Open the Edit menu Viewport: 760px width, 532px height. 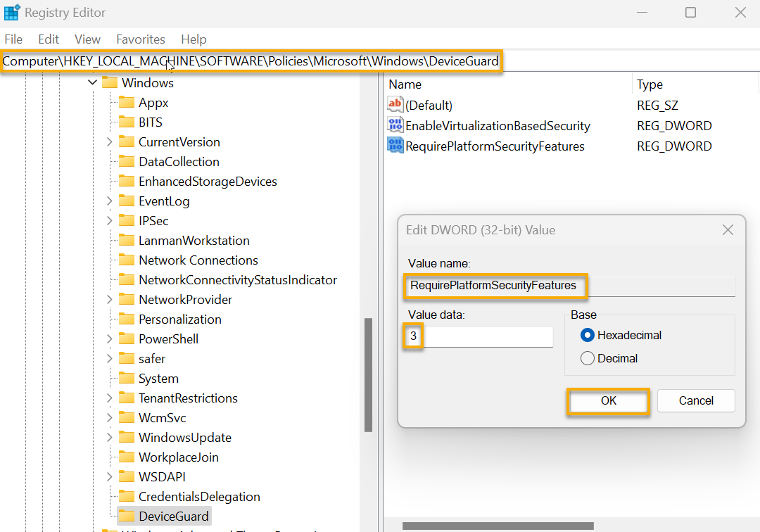click(48, 39)
